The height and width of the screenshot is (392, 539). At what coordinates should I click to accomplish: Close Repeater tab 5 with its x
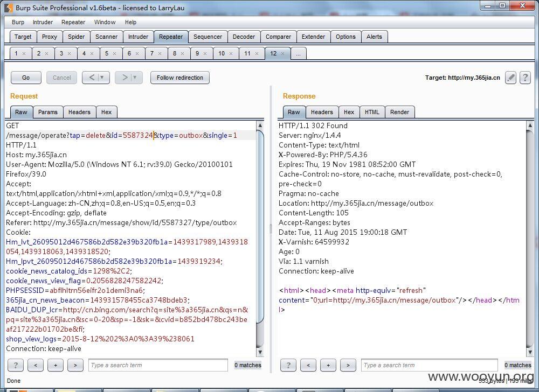point(114,53)
